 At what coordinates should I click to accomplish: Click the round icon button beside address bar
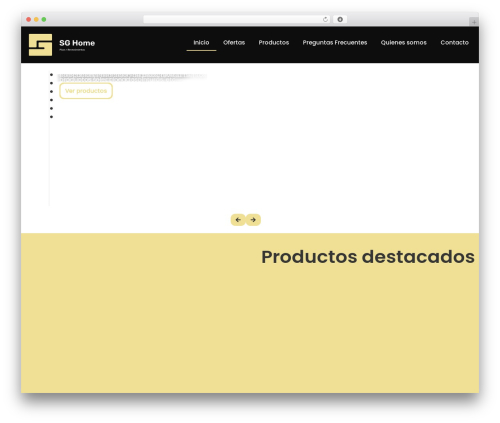(x=340, y=20)
